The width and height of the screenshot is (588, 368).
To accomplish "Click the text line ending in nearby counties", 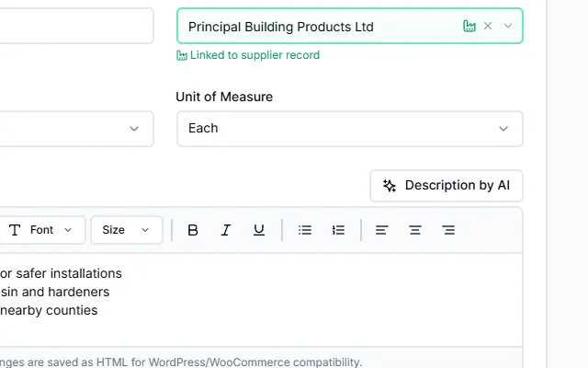I will [x=49, y=310].
